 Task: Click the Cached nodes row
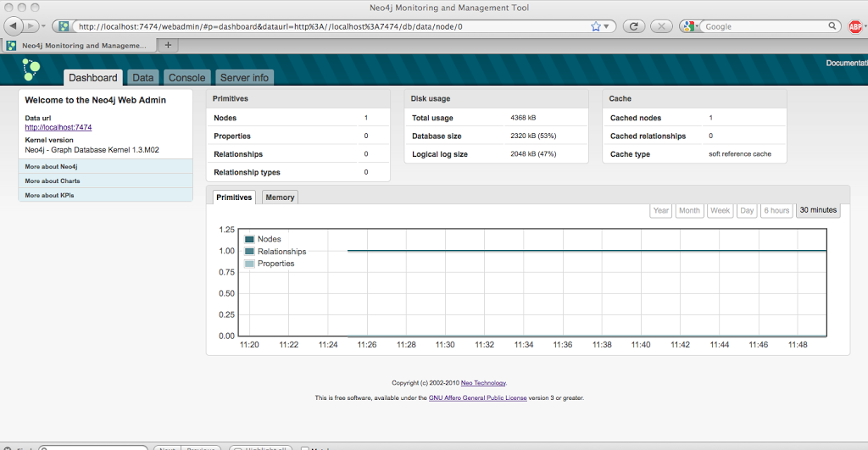click(x=694, y=117)
